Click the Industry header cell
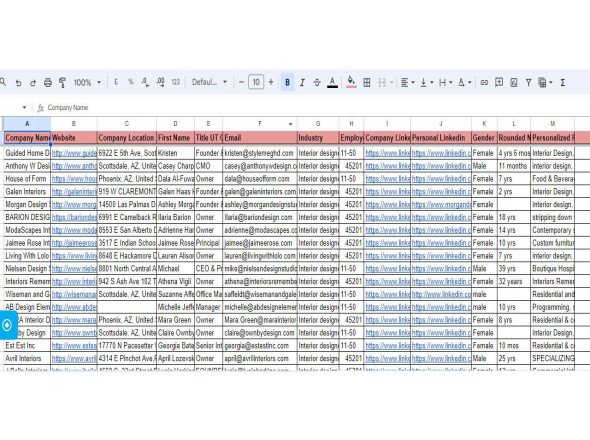This screenshot has height=440, width=590. [318, 138]
